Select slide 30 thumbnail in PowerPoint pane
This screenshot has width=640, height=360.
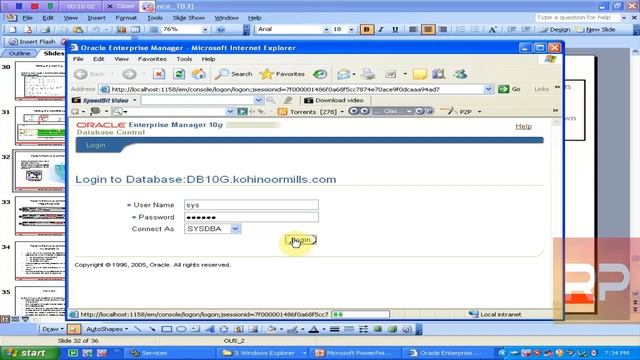click(x=40, y=81)
